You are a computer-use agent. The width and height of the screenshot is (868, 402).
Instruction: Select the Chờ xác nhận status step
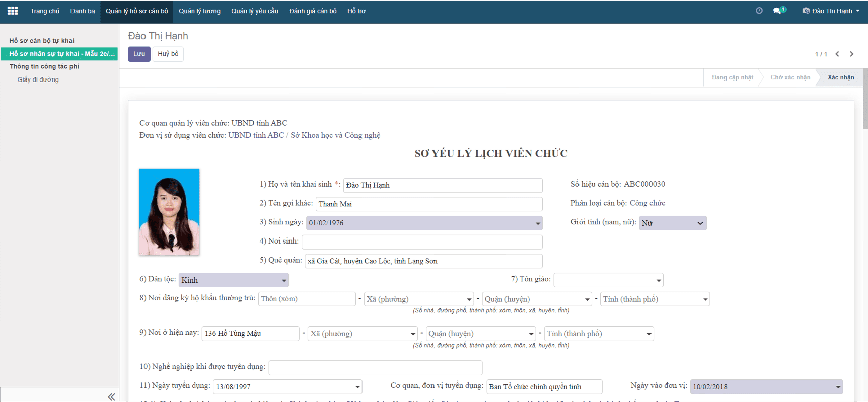pos(790,77)
